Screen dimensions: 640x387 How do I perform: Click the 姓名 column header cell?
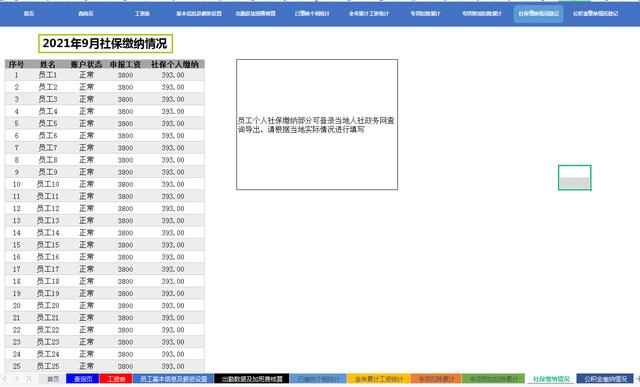(x=48, y=64)
